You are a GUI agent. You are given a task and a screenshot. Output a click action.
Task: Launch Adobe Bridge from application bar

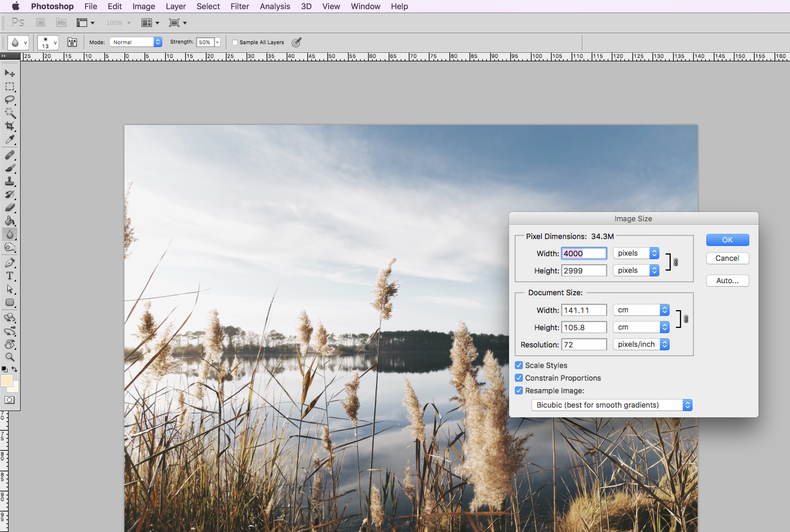coord(41,23)
